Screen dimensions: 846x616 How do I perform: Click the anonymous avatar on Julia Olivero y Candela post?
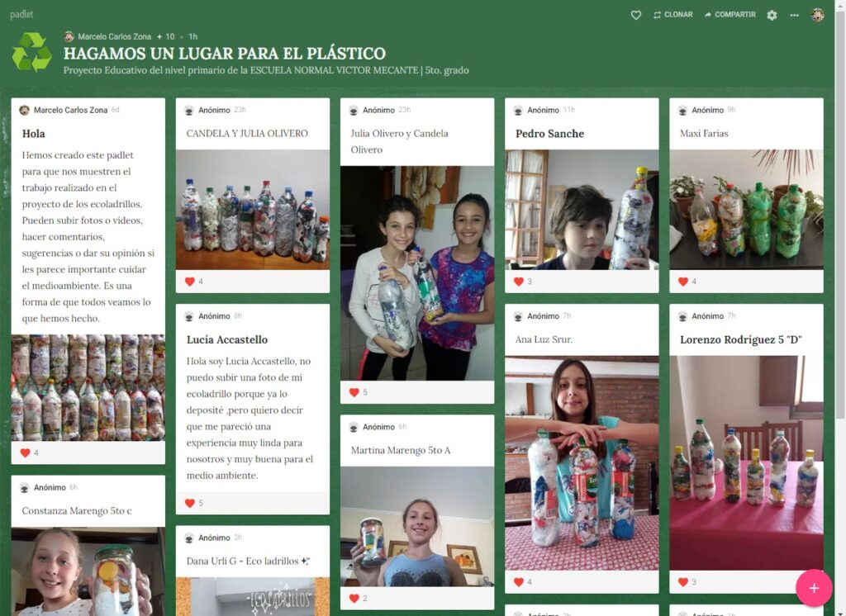coord(354,110)
